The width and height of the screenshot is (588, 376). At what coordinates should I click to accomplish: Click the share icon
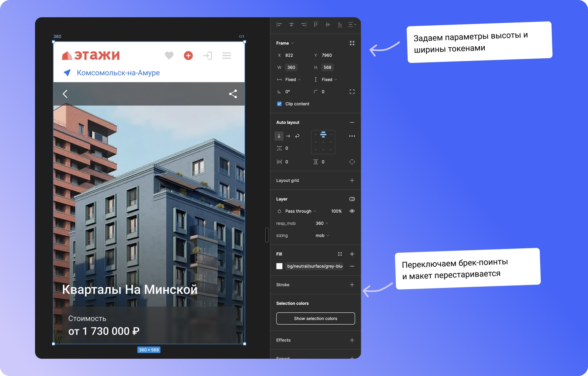coord(233,94)
